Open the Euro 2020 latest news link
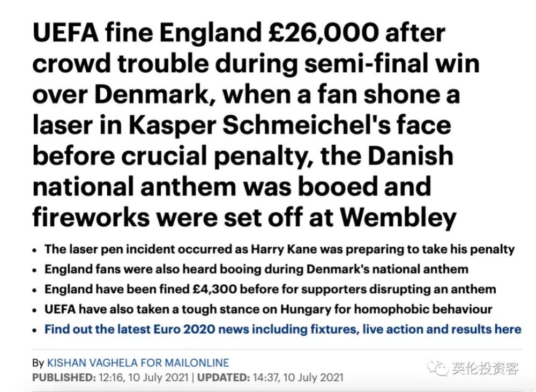536x392 pixels. [x=282, y=329]
